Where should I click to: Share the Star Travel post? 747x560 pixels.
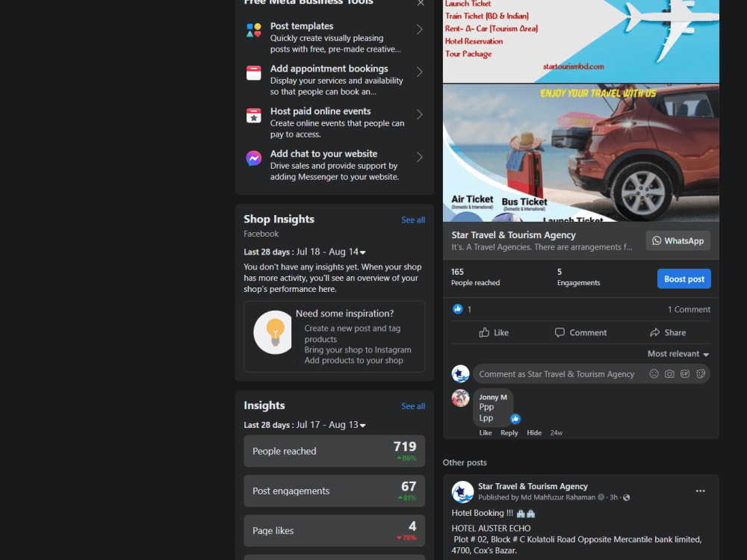tap(668, 332)
